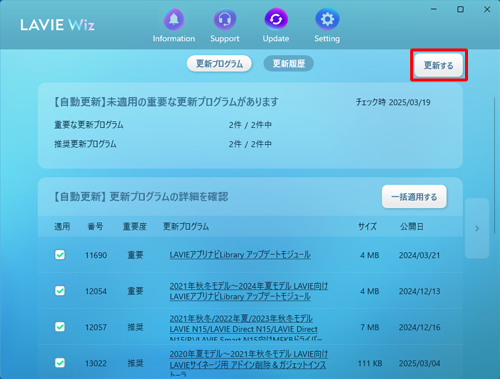Click the チェック時 2025/03/19 text
Screen dimensions: 500x379
tap(393, 102)
